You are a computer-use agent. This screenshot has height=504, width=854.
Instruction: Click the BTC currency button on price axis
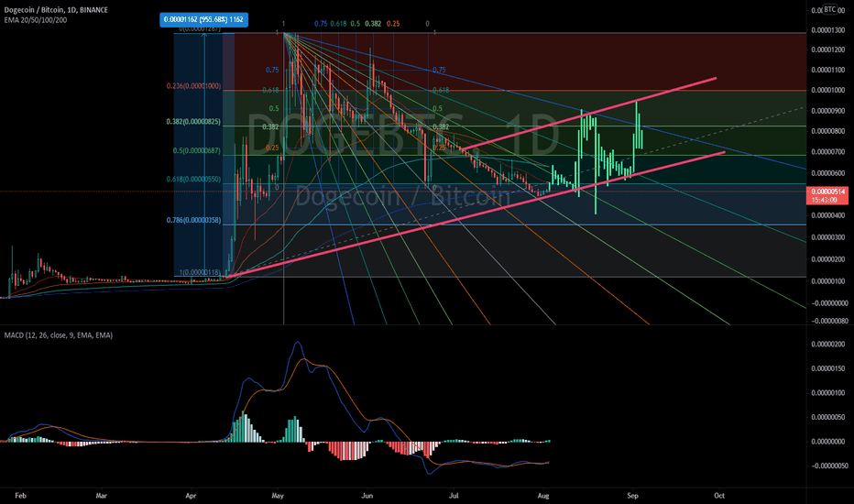(829, 9)
